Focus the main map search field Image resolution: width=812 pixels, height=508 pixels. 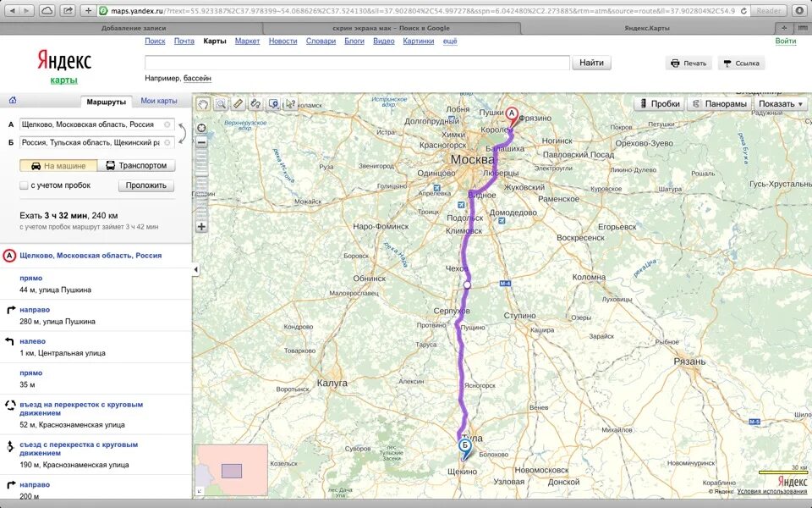pyautogui.click(x=357, y=63)
